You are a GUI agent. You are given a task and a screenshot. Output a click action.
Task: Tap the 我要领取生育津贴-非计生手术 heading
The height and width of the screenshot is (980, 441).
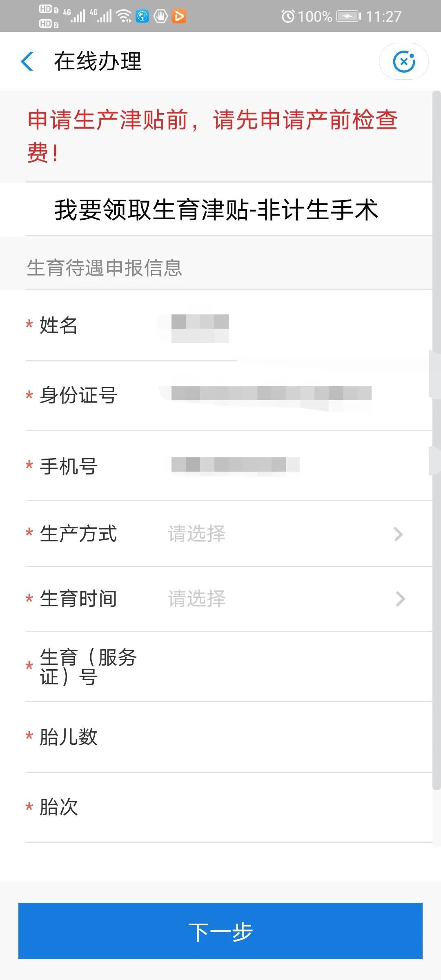click(216, 210)
